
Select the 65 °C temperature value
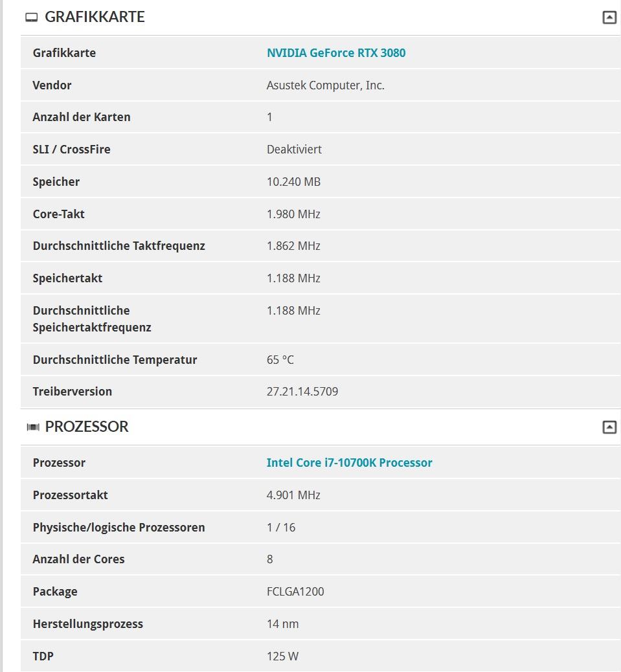pos(280,359)
